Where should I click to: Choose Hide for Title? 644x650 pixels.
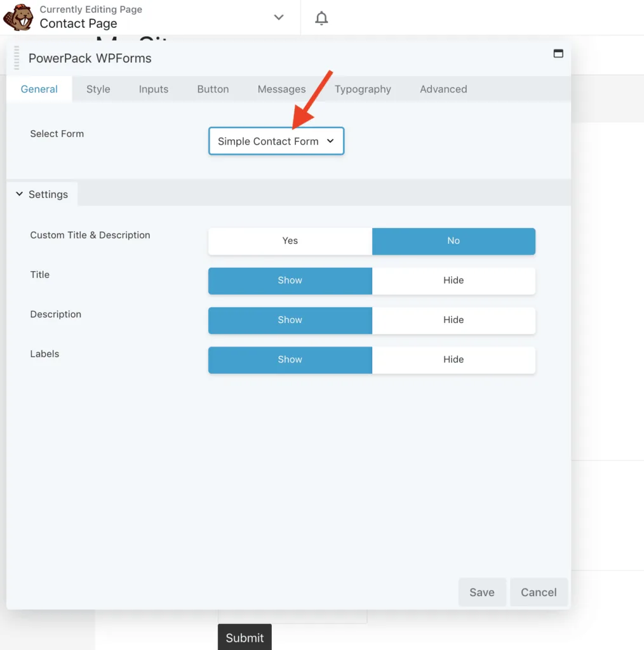(453, 281)
